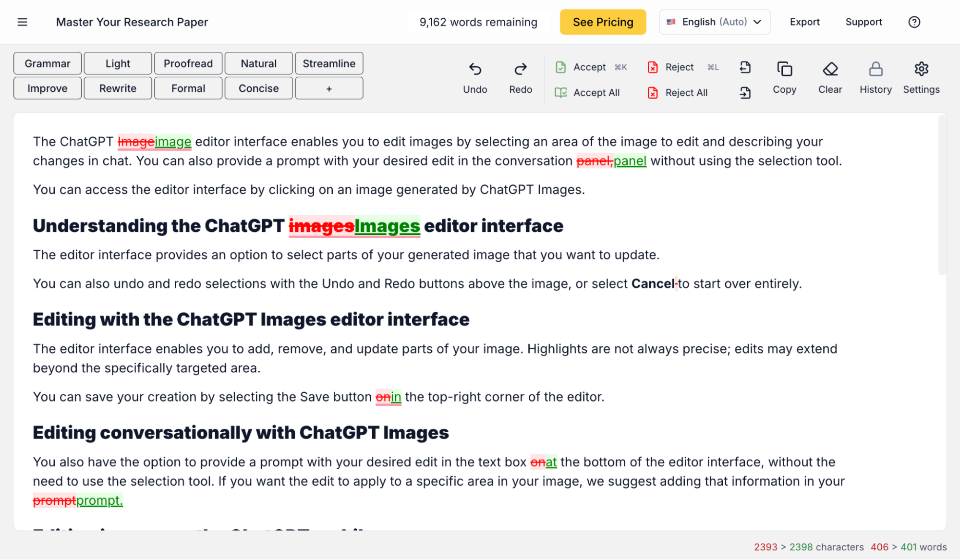
Task: Click the suggested 'panel' correction
Action: pos(630,161)
